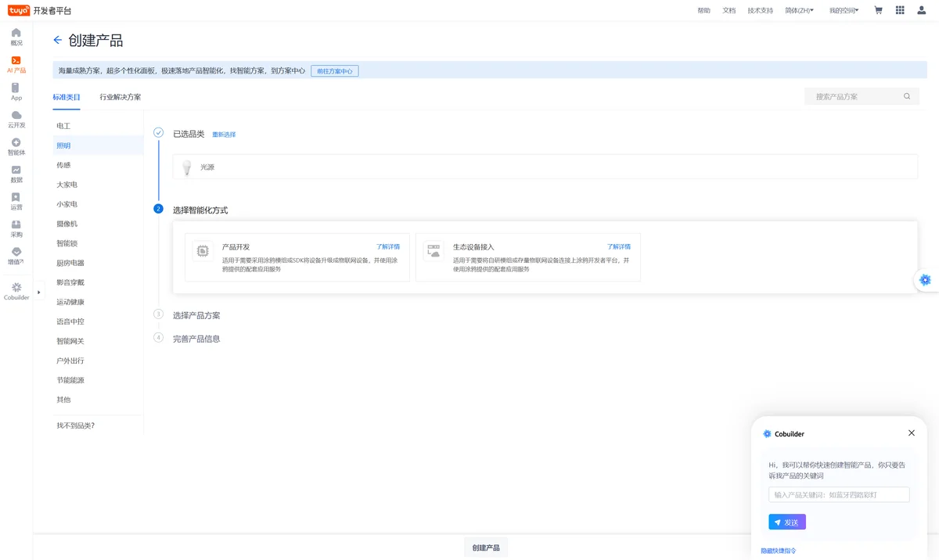Viewport: 939px width, 560px height.
Task: Choose the 产品开发 option card
Action: [297, 257]
